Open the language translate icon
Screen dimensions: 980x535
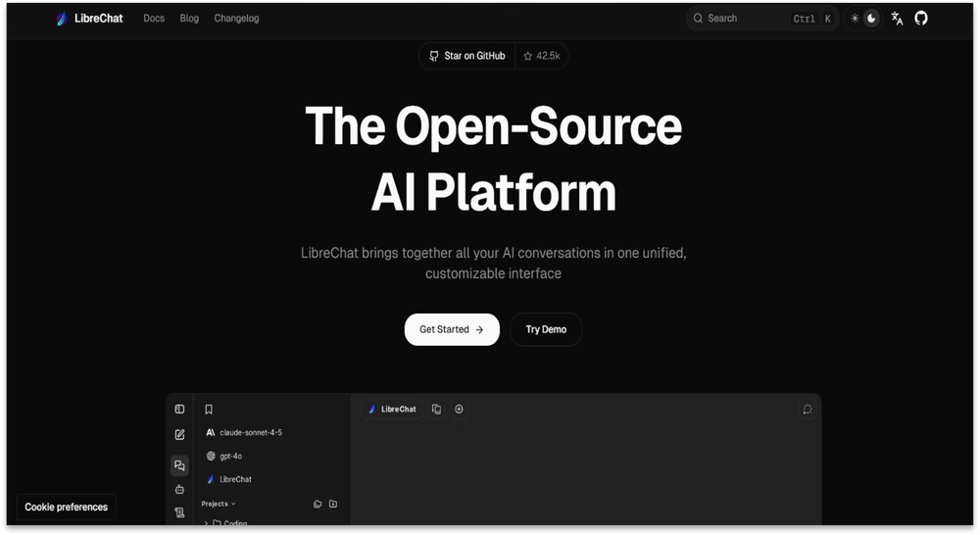897,18
